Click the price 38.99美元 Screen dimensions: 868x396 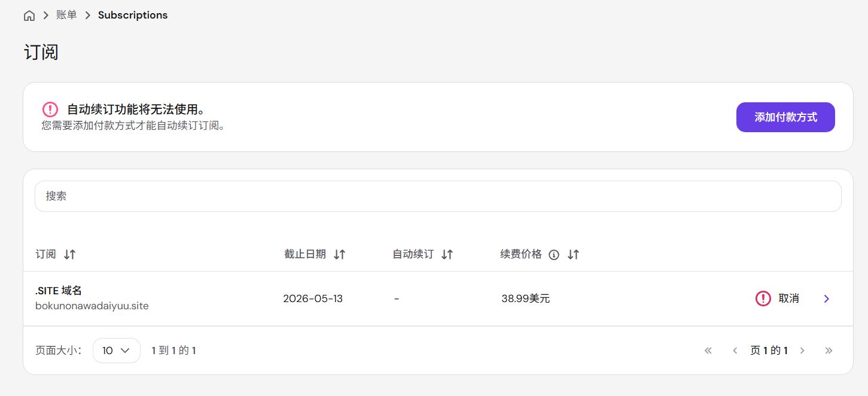526,298
